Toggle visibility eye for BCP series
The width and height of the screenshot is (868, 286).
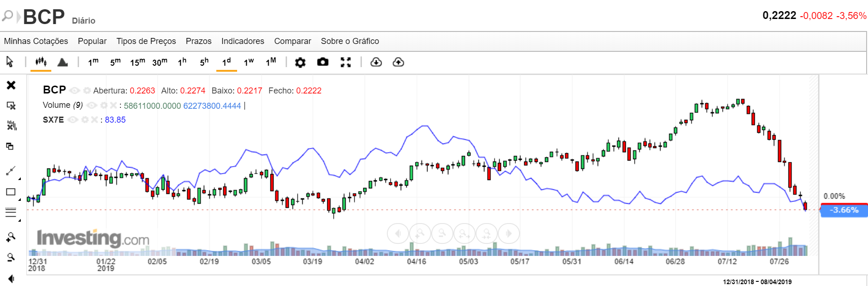click(x=74, y=91)
